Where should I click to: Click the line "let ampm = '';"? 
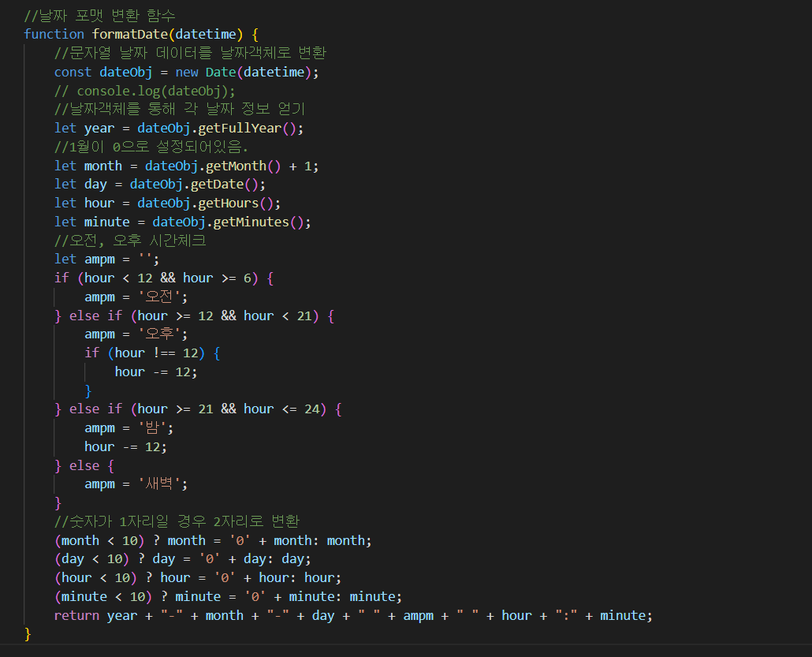pyautogui.click(x=106, y=259)
